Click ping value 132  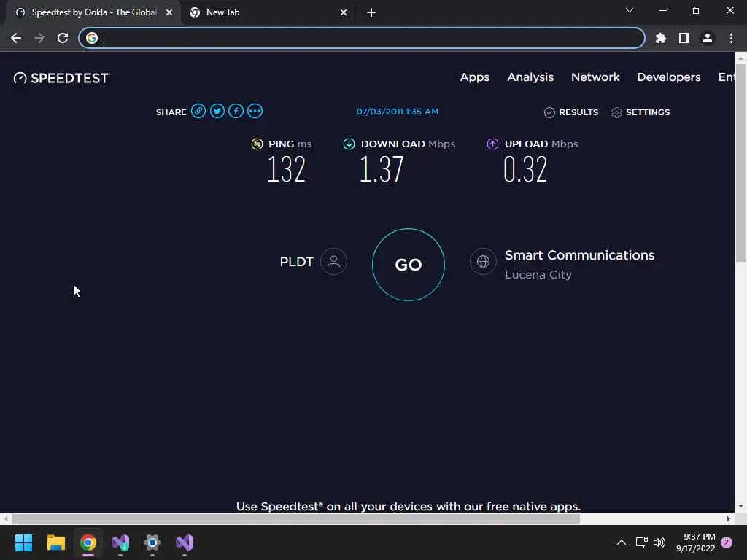(286, 169)
